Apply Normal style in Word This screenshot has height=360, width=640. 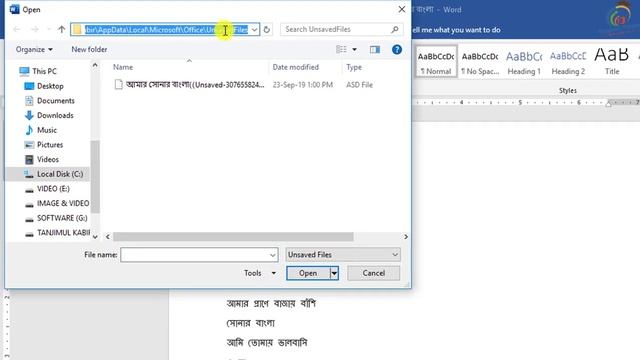[436, 62]
